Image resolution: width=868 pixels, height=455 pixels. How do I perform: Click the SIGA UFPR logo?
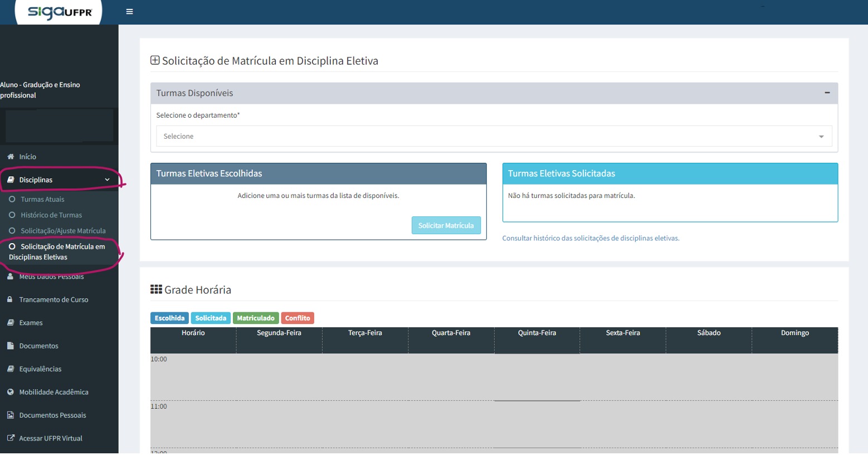tap(59, 12)
